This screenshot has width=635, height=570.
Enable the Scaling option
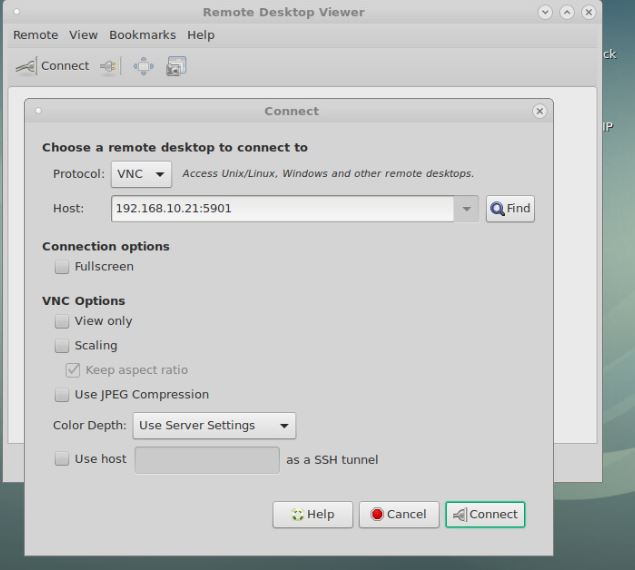(x=62, y=345)
